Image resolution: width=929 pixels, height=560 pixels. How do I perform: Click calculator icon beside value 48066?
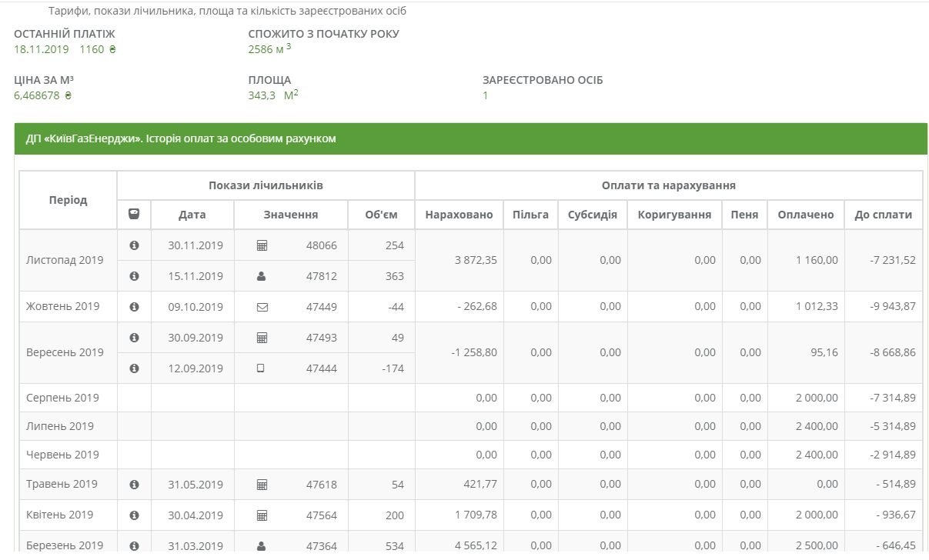262,245
